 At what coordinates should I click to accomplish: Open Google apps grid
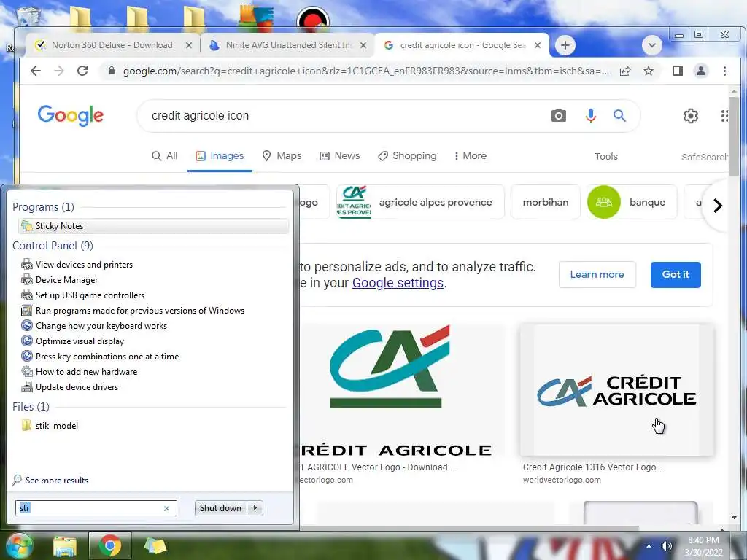pos(724,116)
